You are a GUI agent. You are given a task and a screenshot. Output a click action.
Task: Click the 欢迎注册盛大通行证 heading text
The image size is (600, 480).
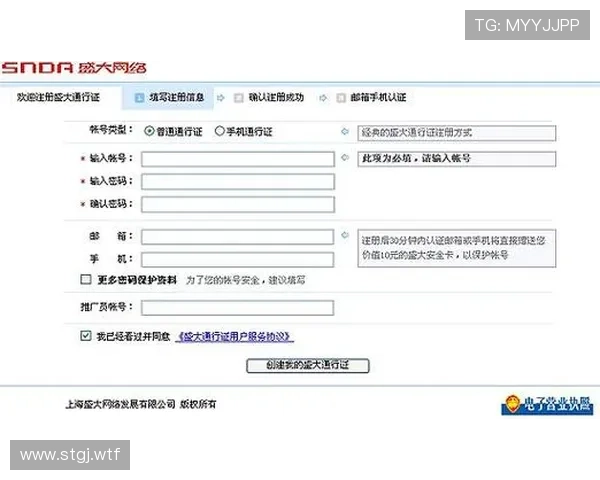point(58,97)
